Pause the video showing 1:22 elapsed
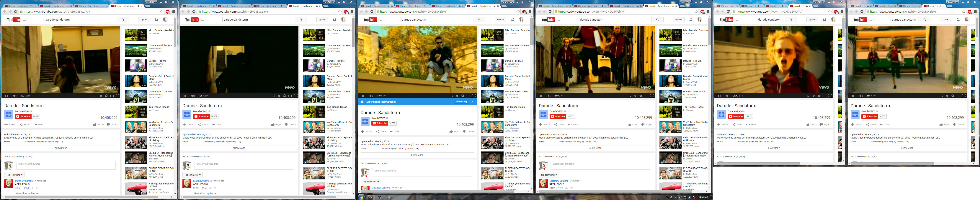Screen dimensions: 980x200 pyautogui.click(x=6, y=96)
